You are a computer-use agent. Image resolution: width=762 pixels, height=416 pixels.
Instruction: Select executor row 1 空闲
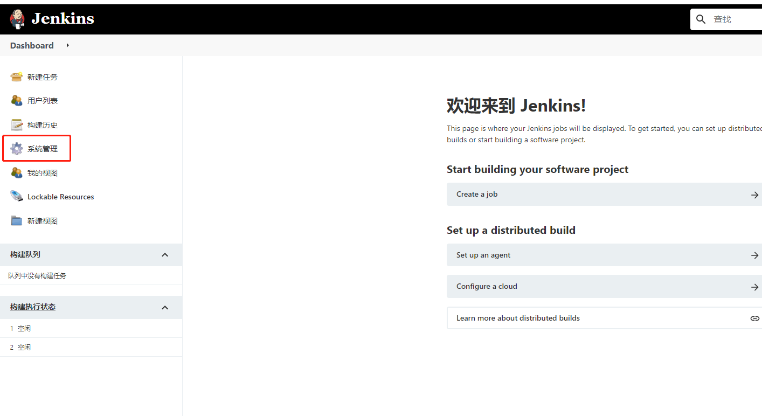pyautogui.click(x=91, y=329)
